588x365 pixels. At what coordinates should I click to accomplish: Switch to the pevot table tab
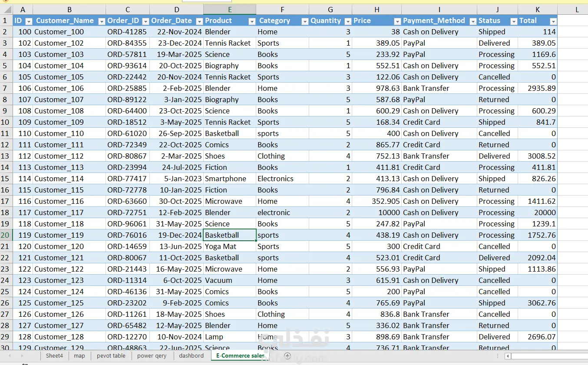[x=111, y=355]
